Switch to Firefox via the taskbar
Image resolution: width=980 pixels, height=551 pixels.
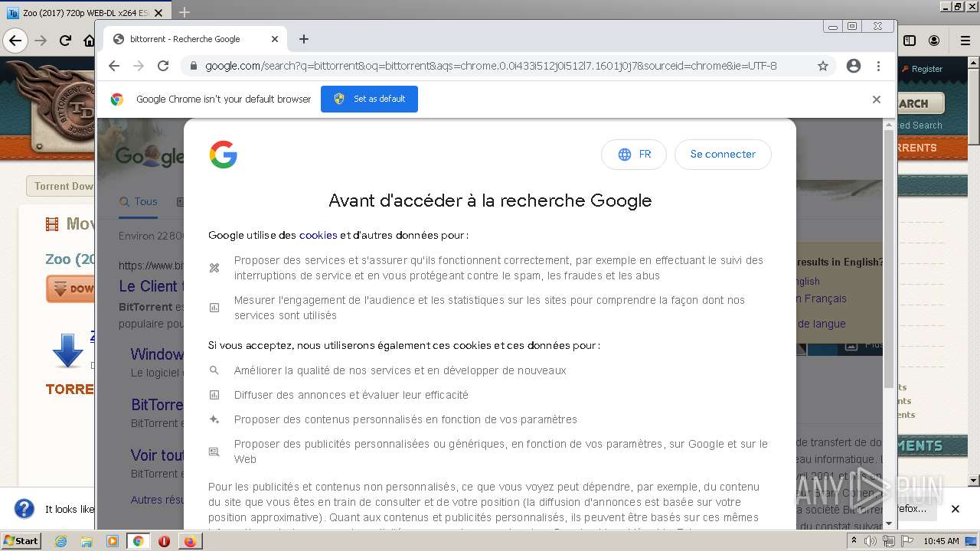point(190,541)
